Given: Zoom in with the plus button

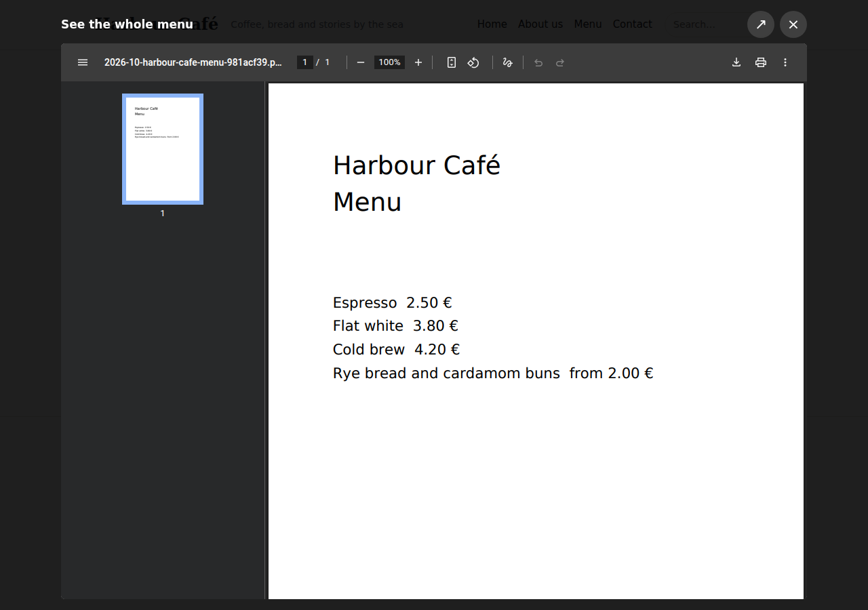Looking at the screenshot, I should [418, 62].
